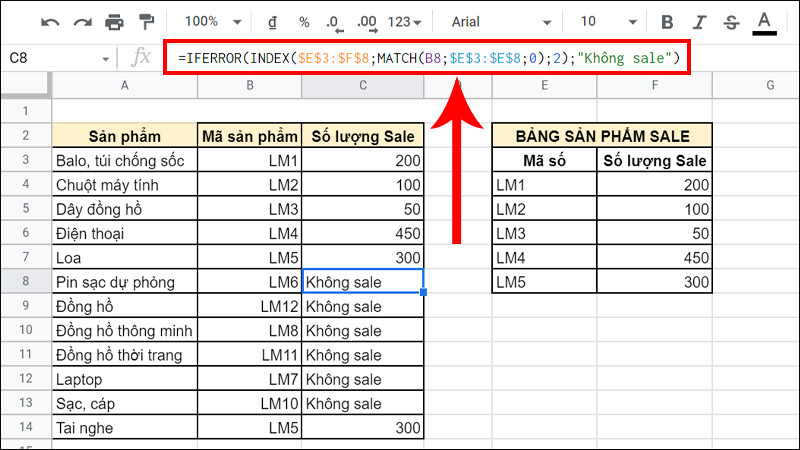Select cell 200 in column F

[x=655, y=185]
